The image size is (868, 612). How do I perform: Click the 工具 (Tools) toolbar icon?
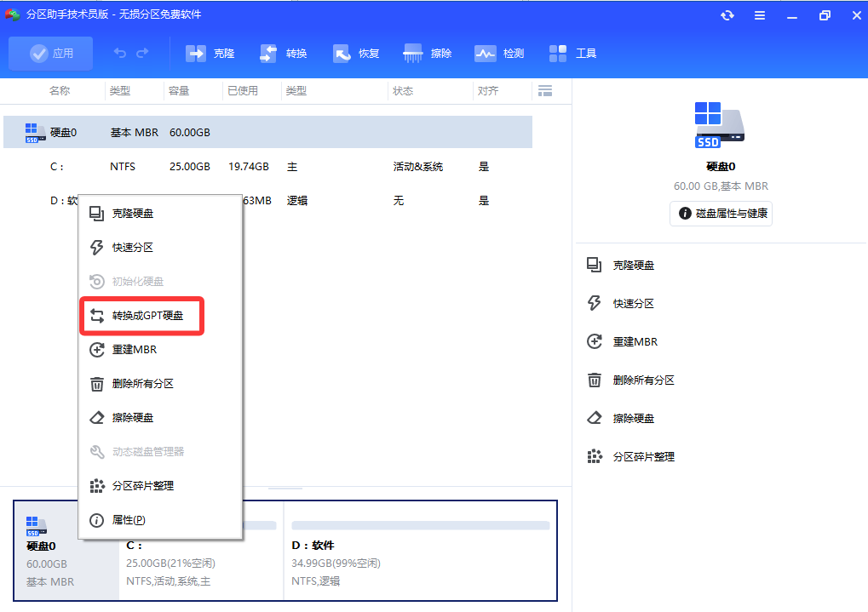point(572,53)
